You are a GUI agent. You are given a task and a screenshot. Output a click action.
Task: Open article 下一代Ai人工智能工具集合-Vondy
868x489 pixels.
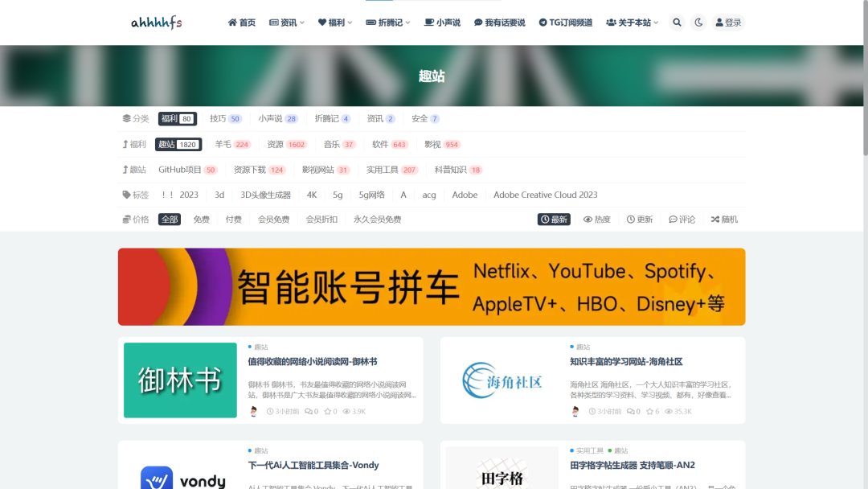pyautogui.click(x=313, y=465)
